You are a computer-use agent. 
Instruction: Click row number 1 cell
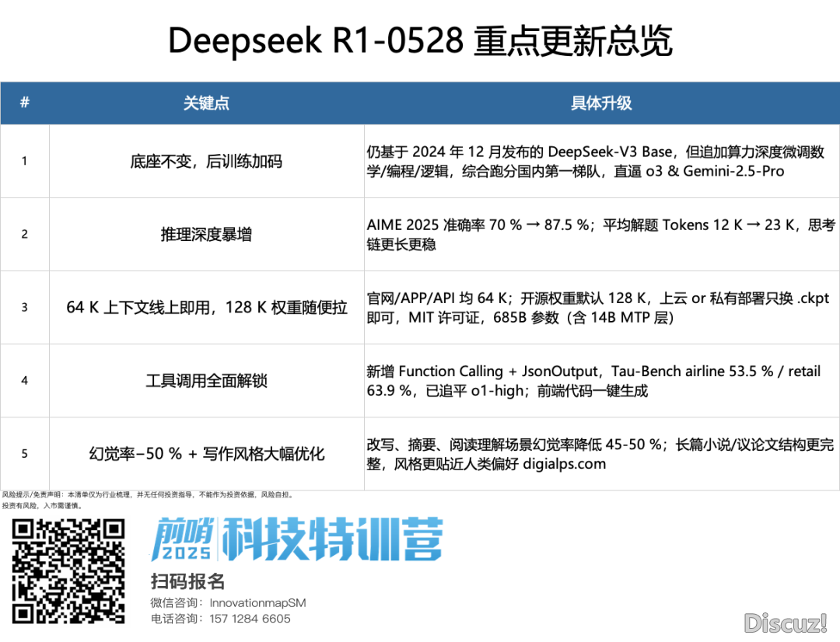pos(25,161)
